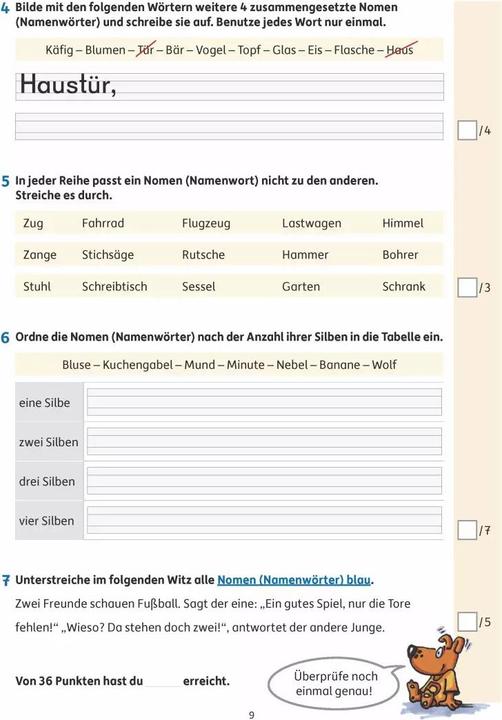Select the word "Eis" in the word bank
This screenshot has width=502, height=720.
(315, 50)
